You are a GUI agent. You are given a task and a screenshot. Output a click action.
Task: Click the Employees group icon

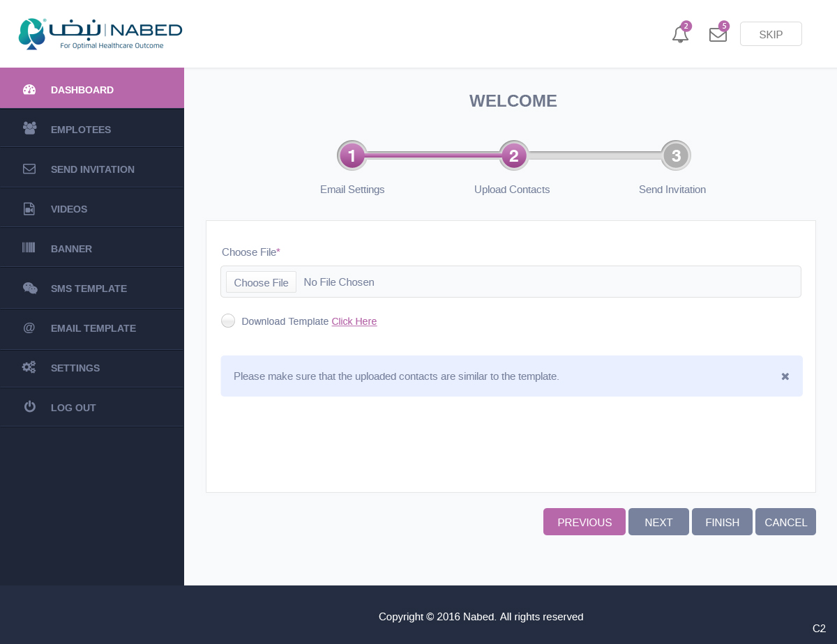coord(29,129)
